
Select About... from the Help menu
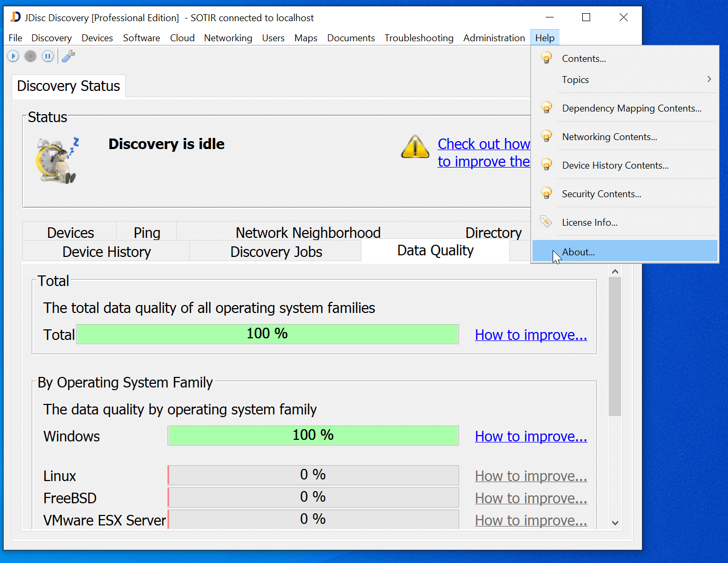click(x=578, y=252)
